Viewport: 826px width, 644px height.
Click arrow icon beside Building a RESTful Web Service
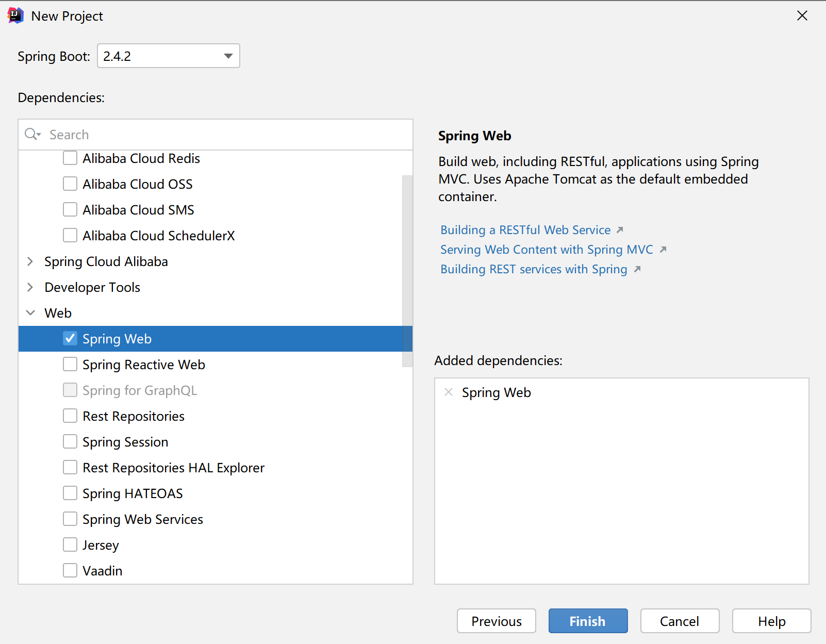click(620, 230)
